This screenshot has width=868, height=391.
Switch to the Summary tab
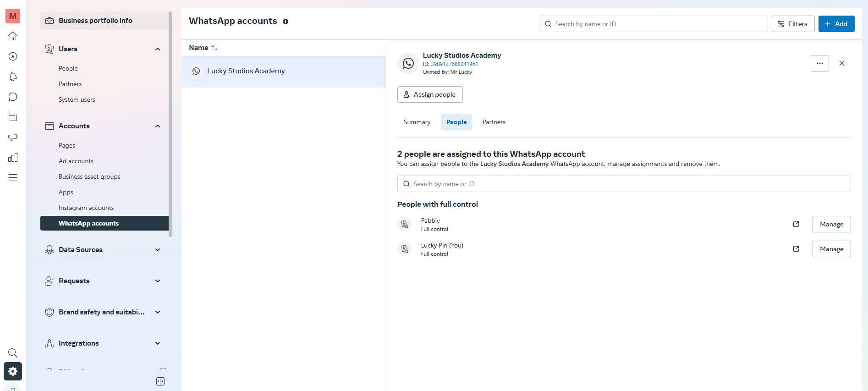tap(417, 122)
